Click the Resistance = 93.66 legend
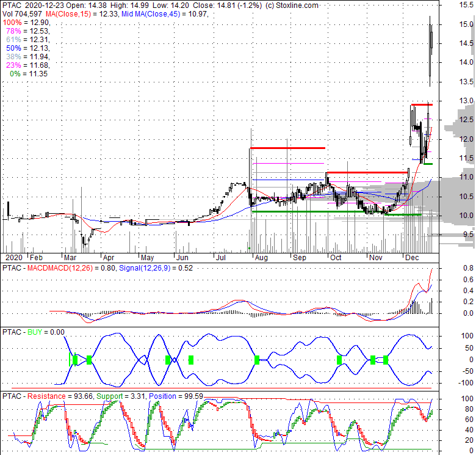Viewport: 476px width, 455px height. point(60,396)
